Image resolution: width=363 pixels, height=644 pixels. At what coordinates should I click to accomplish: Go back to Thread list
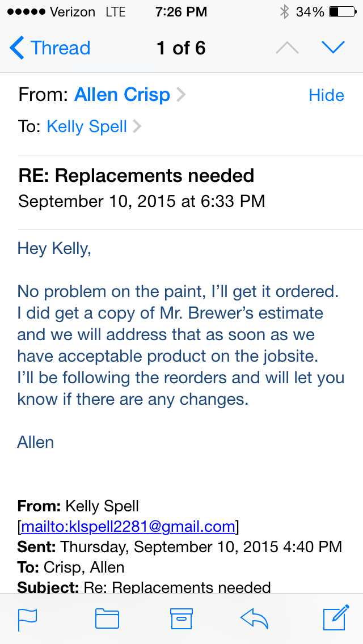click(50, 48)
